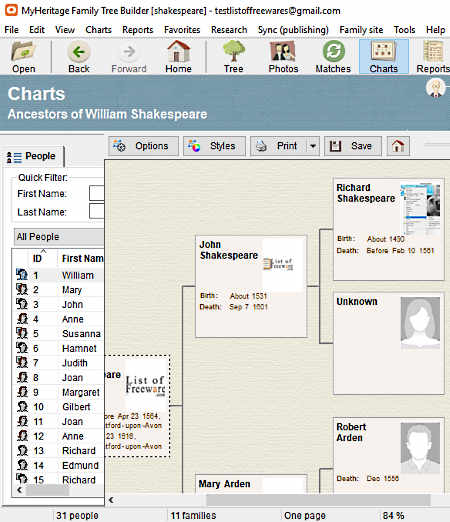450x522 pixels.
Task: Select the Charts toolbar icon
Action: point(384,57)
